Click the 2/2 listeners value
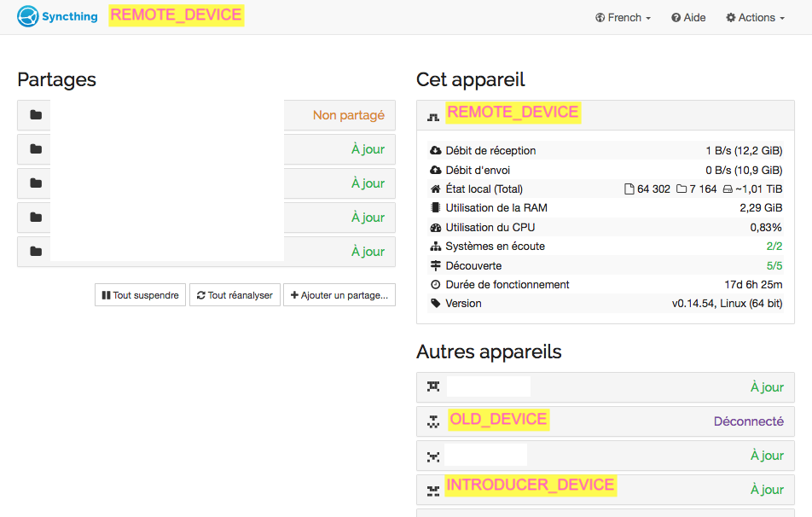812x517 pixels. [x=774, y=247]
